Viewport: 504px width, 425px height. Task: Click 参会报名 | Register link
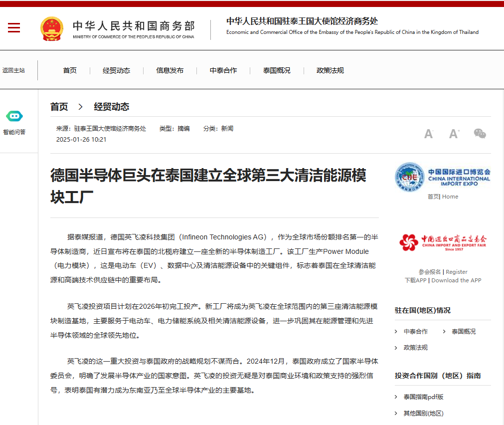point(443,272)
